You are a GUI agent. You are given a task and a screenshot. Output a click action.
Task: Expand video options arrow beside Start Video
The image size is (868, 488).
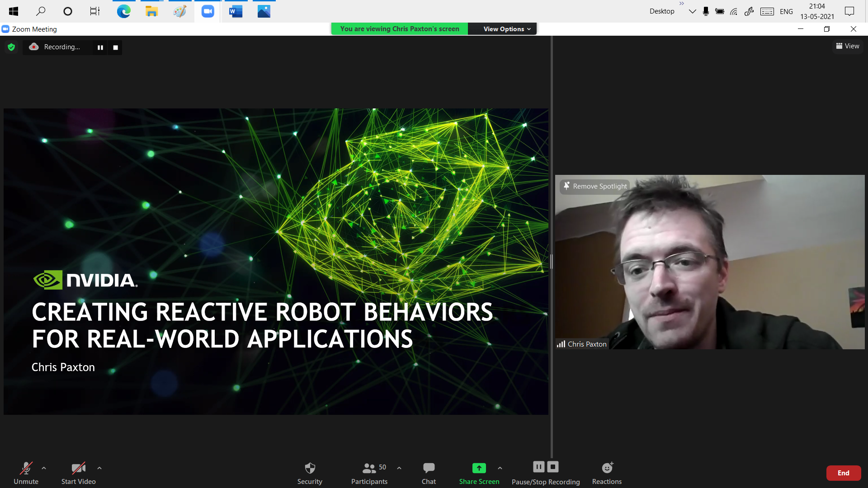99,468
